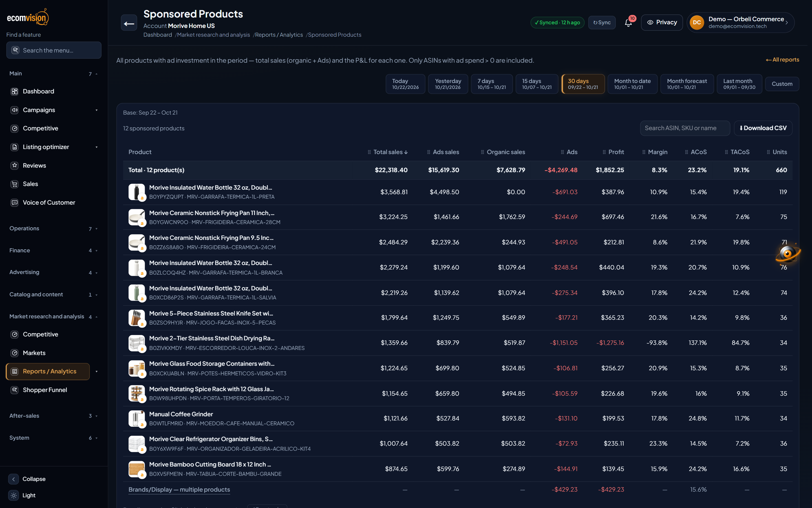812x508 pixels.
Task: Click the floating orbit assistant icon
Action: click(x=787, y=254)
